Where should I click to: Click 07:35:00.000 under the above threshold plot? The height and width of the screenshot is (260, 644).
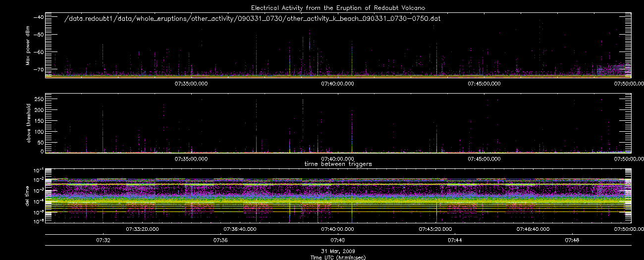pos(191,159)
